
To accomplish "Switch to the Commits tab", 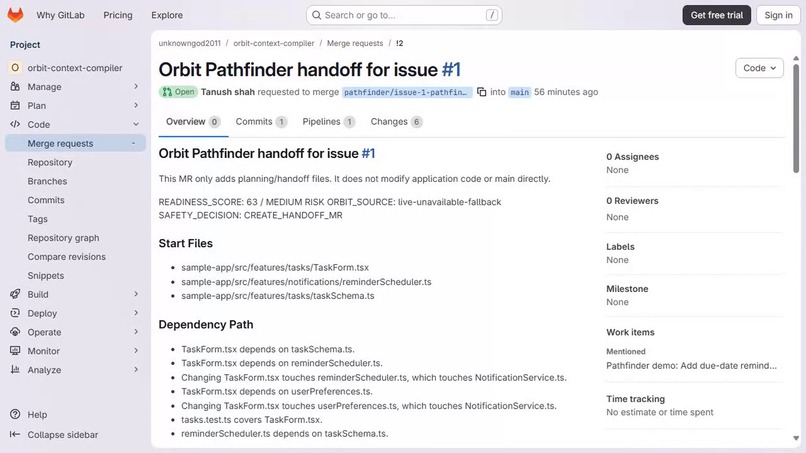I will (261, 122).
